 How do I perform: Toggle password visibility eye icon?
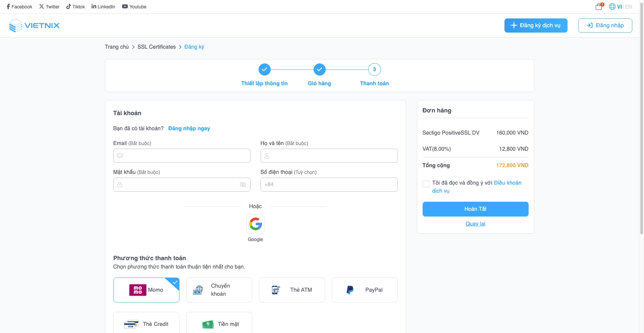pyautogui.click(x=243, y=185)
